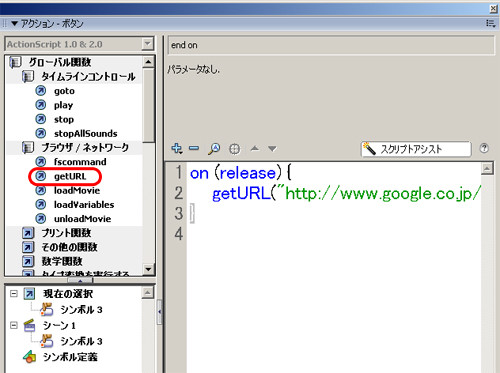Add a new script item with plus icon
This screenshot has height=373, width=500.
(177, 148)
